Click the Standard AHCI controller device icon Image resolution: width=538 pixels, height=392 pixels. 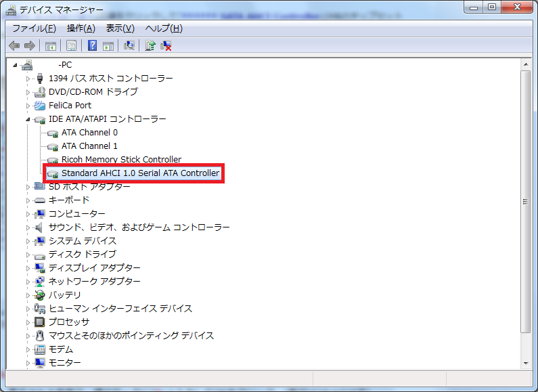53,174
